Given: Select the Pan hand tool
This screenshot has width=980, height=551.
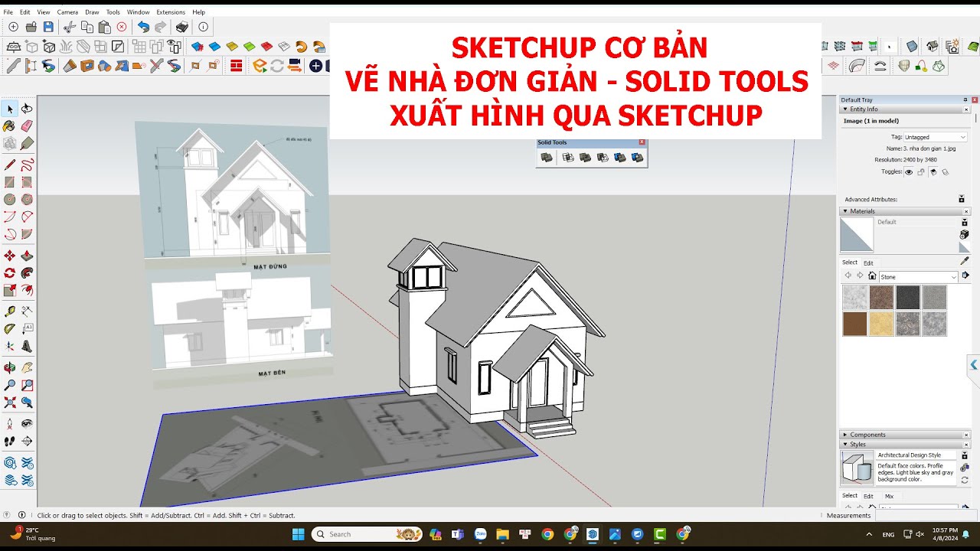Looking at the screenshot, I should click(x=27, y=368).
